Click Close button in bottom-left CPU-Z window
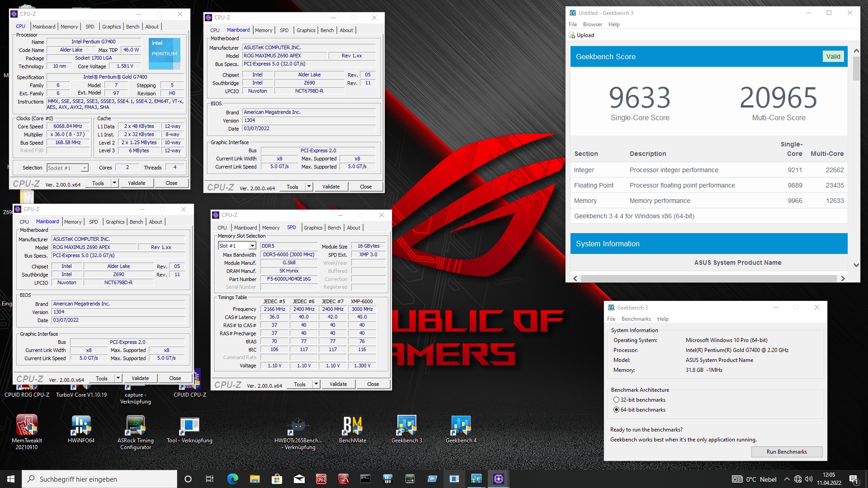 [x=175, y=378]
